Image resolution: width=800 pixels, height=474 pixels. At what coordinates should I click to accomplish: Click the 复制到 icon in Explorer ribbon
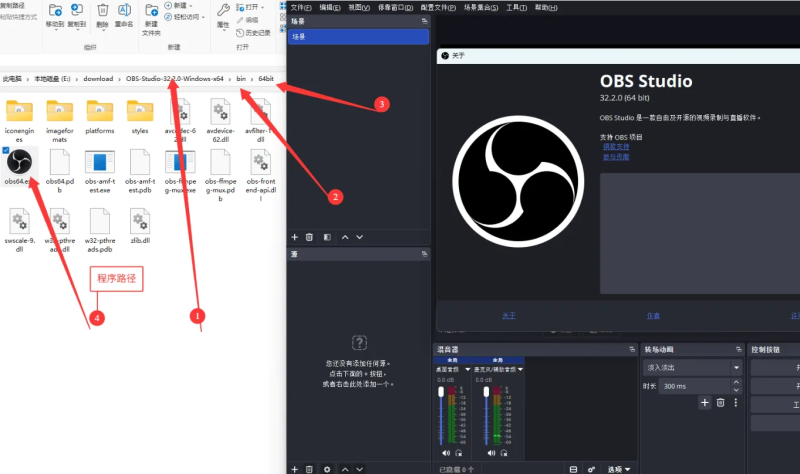77,10
